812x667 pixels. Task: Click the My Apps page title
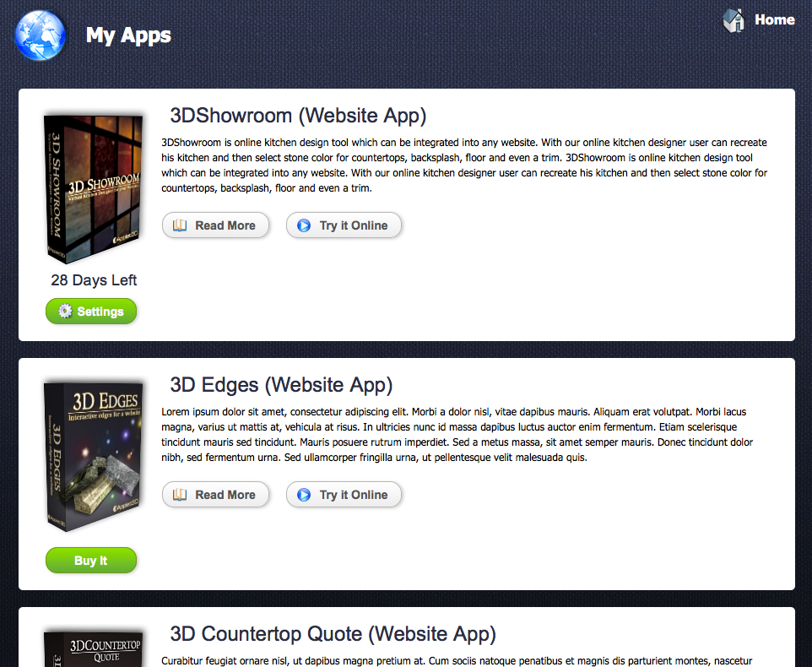point(128,35)
